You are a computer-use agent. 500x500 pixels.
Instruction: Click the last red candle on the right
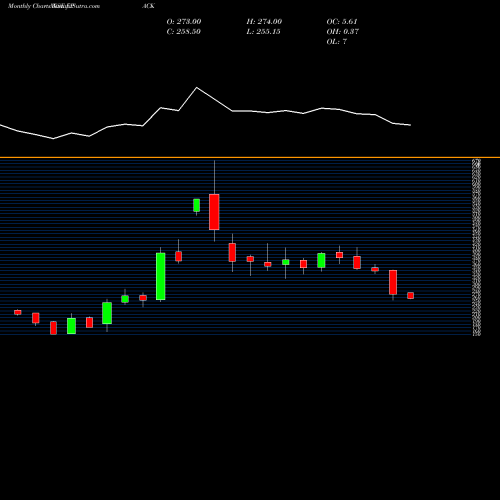tap(411, 295)
